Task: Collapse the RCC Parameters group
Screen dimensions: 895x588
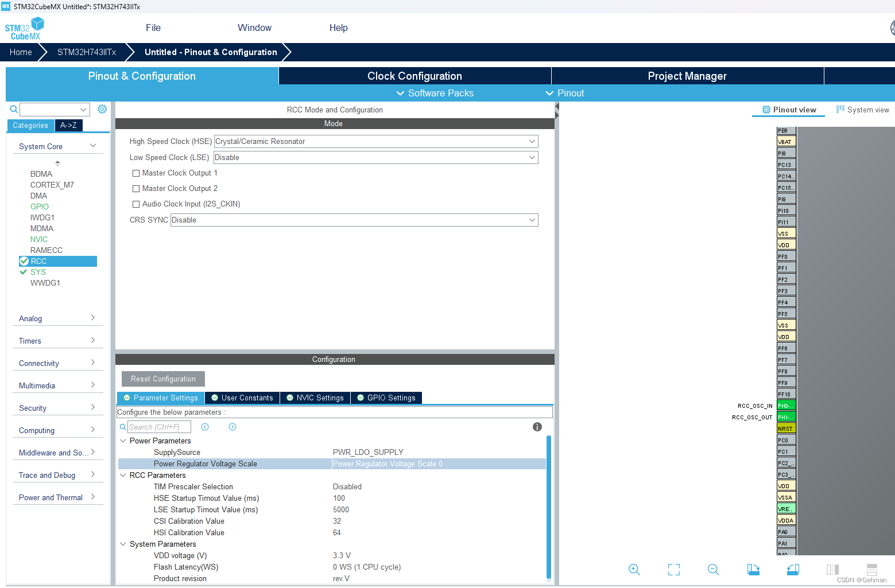Action: pos(123,475)
